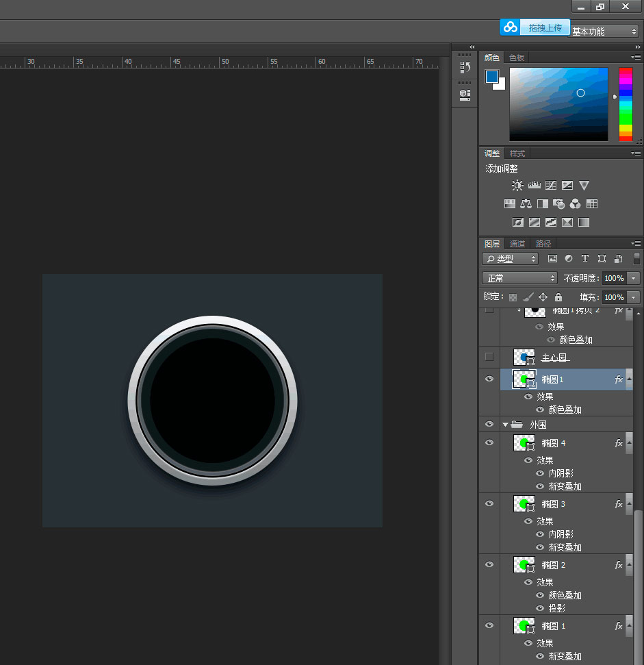The width and height of the screenshot is (644, 665).
Task: Switch to the 通道 tab
Action: click(x=517, y=244)
